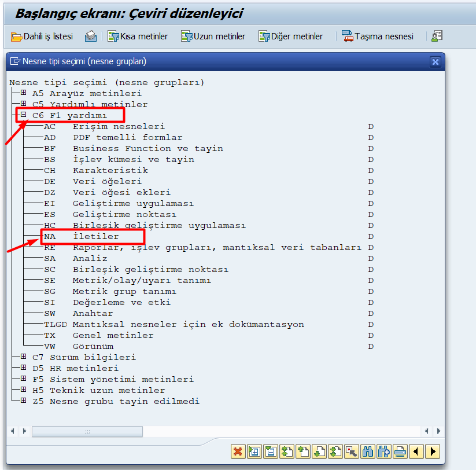Click the cursor selection icon

click(x=352, y=452)
